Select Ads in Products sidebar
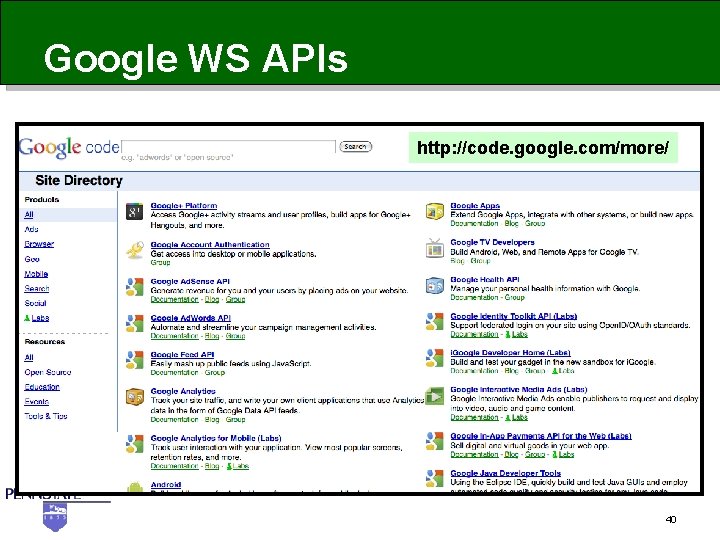Viewport: 720px width, 540px height. click(31, 229)
